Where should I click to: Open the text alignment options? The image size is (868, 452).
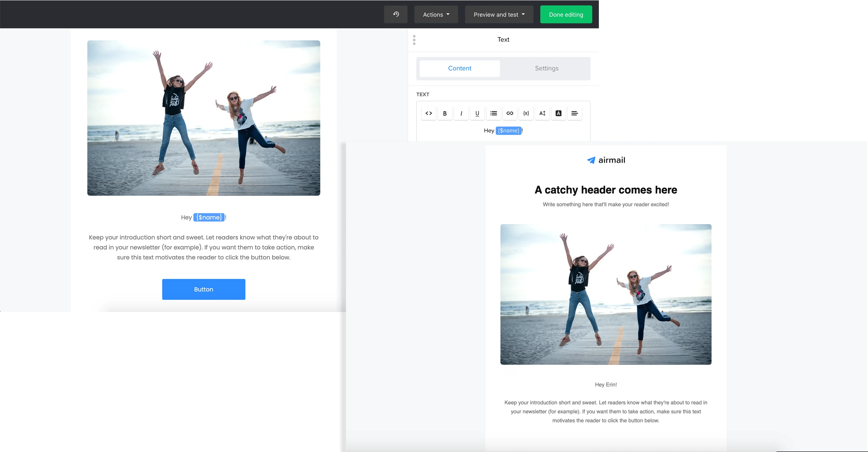[x=574, y=113]
